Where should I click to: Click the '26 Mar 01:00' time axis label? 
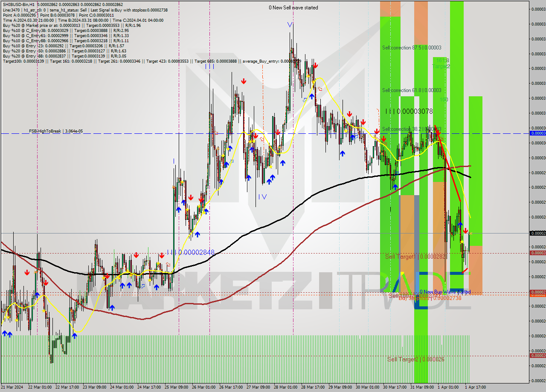pos(203,387)
